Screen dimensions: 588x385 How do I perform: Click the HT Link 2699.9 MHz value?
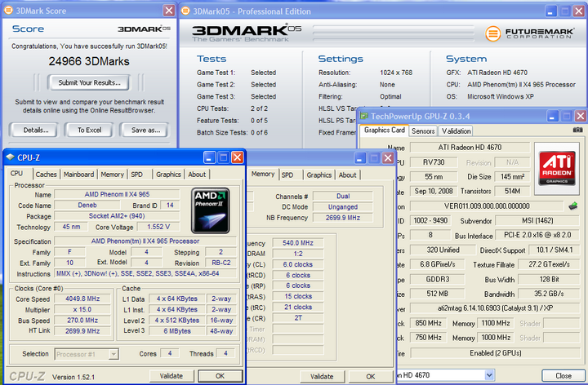point(82,330)
